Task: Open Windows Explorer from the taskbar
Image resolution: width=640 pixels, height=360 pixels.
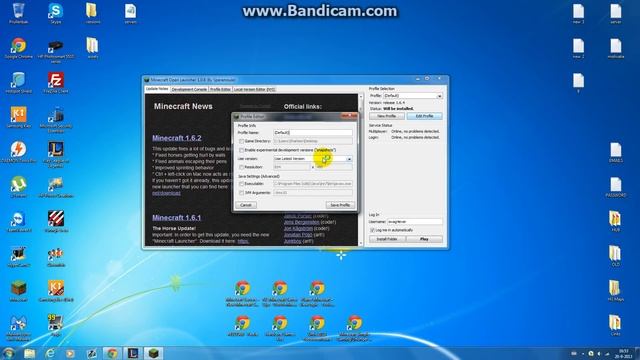Action: point(29,353)
